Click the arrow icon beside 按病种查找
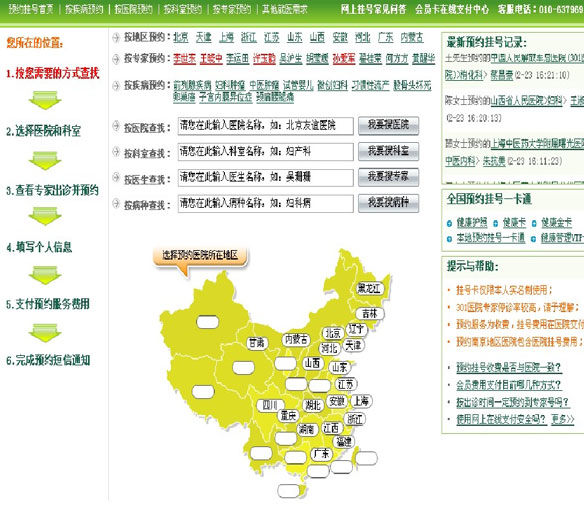This screenshot has width=584, height=507. point(116,203)
